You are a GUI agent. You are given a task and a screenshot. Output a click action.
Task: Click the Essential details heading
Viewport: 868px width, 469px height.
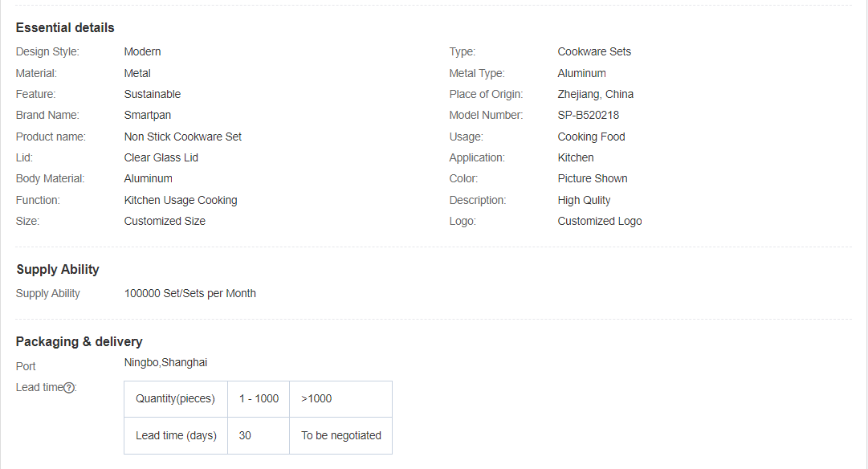click(65, 28)
